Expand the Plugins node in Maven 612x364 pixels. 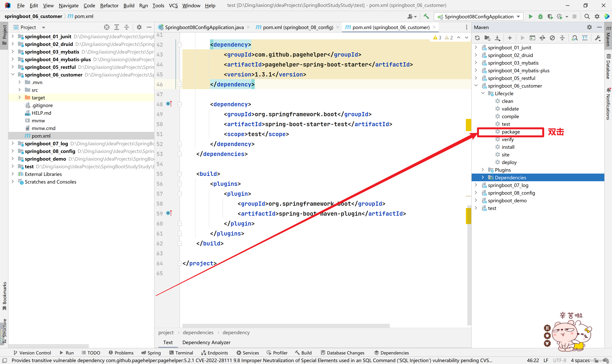(483, 170)
